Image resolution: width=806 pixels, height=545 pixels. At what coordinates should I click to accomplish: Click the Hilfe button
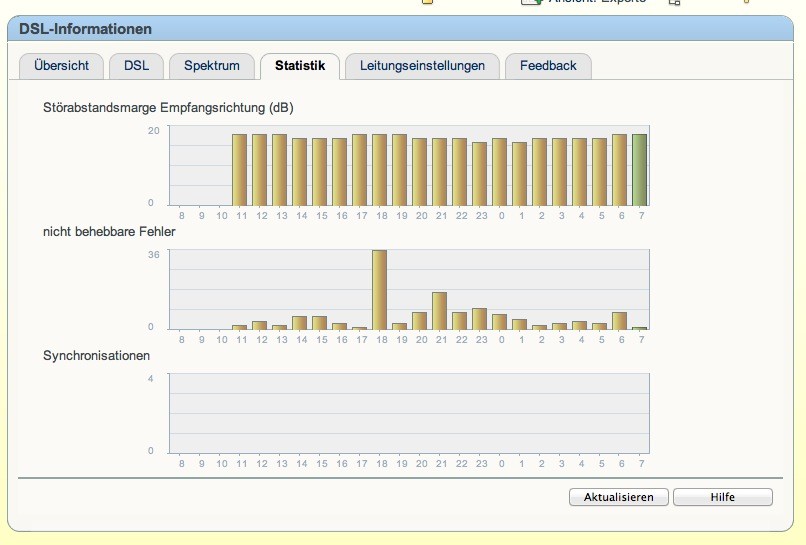pyautogui.click(x=722, y=497)
